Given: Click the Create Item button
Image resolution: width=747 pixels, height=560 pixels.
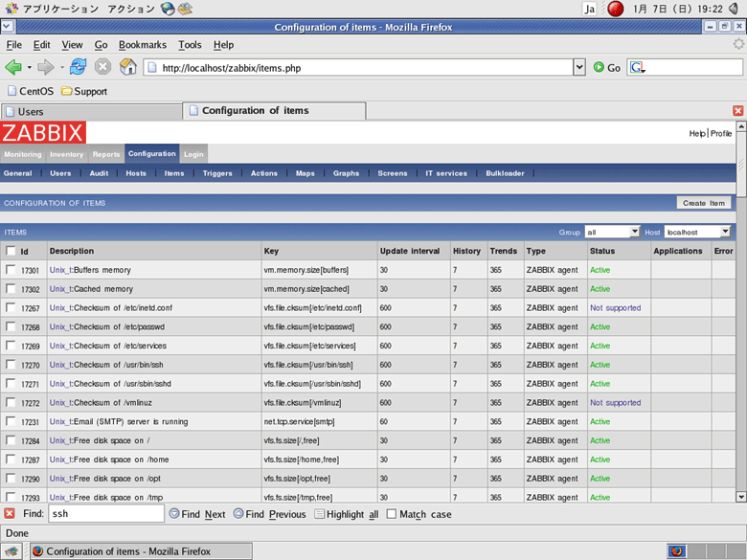Looking at the screenshot, I should point(704,203).
